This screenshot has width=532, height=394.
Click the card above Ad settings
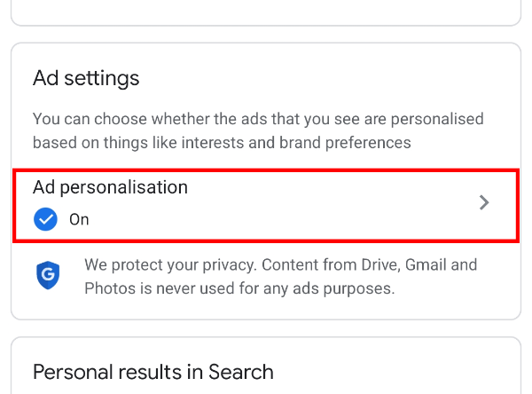266,11
